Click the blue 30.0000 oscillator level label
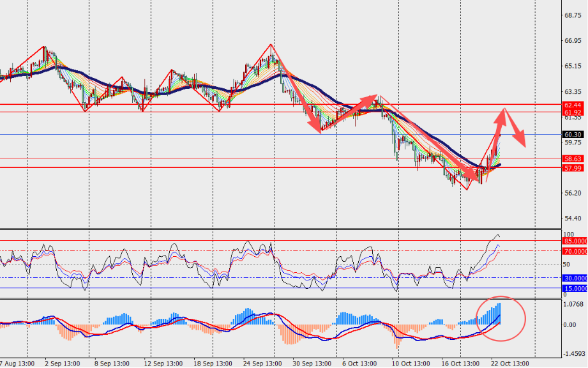 tap(574, 278)
